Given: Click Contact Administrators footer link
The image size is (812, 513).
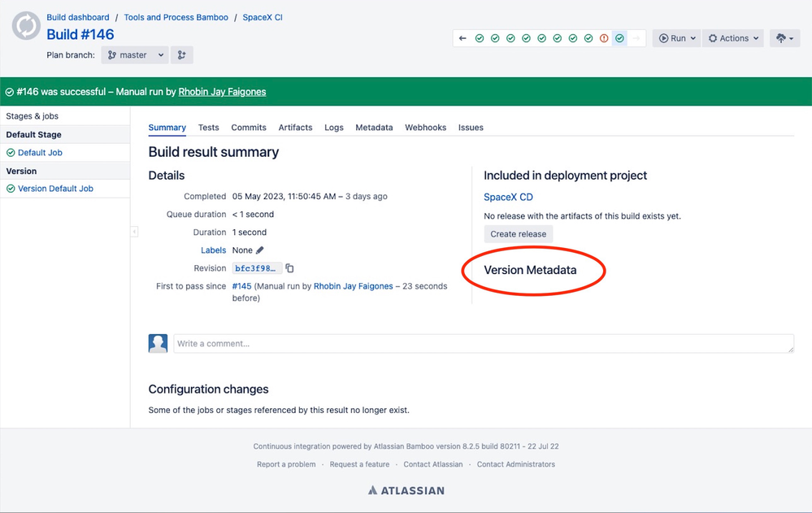Looking at the screenshot, I should point(516,464).
